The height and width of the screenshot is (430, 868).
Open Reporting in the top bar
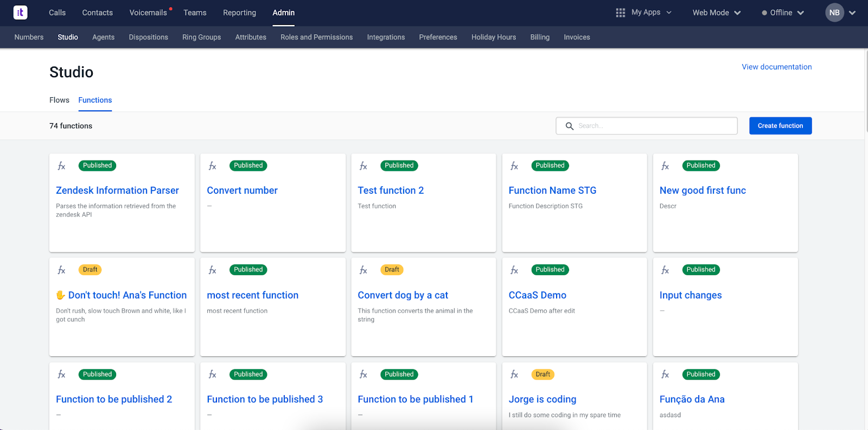pos(239,12)
